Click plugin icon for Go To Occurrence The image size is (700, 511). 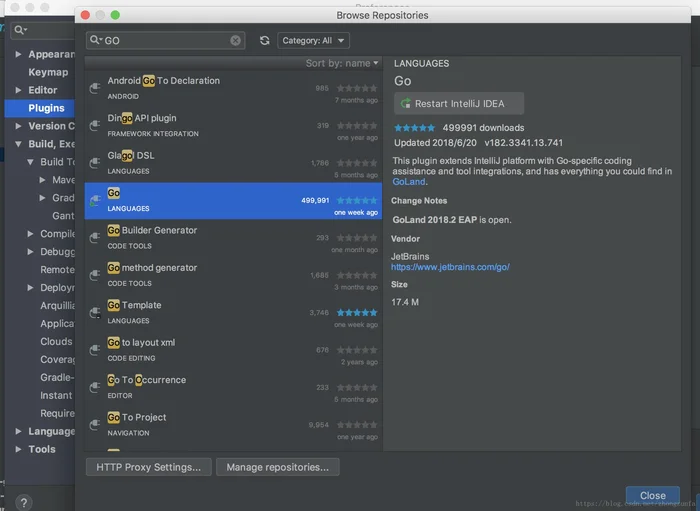click(x=95, y=388)
